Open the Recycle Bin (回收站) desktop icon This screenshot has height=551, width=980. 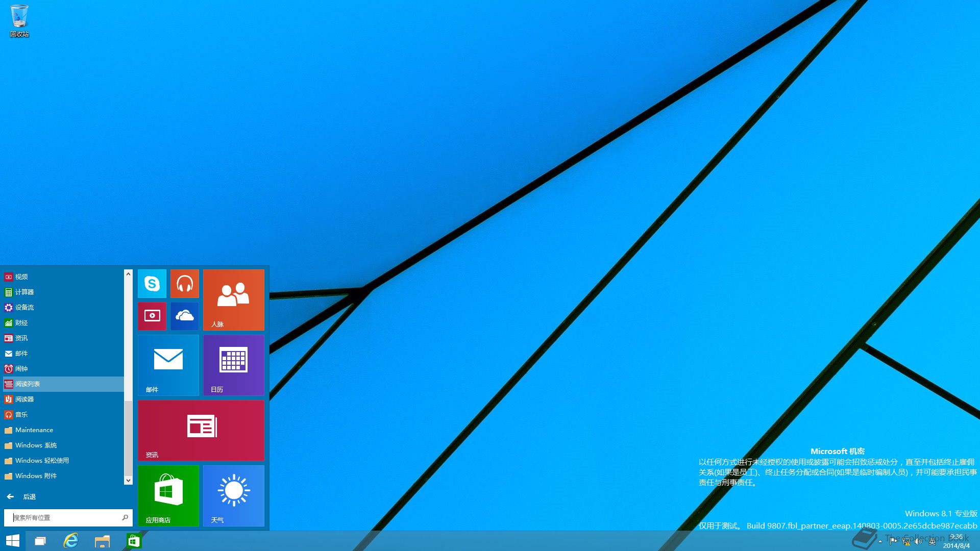(19, 21)
